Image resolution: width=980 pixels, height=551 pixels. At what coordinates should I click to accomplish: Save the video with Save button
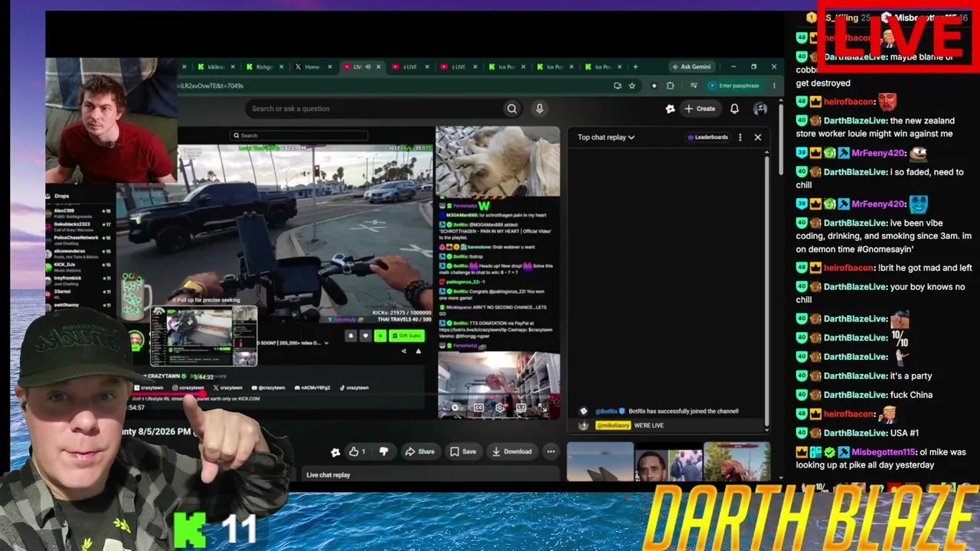pyautogui.click(x=463, y=452)
